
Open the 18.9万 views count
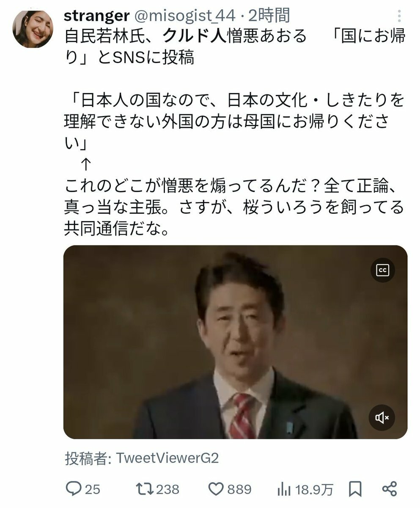pos(314,490)
